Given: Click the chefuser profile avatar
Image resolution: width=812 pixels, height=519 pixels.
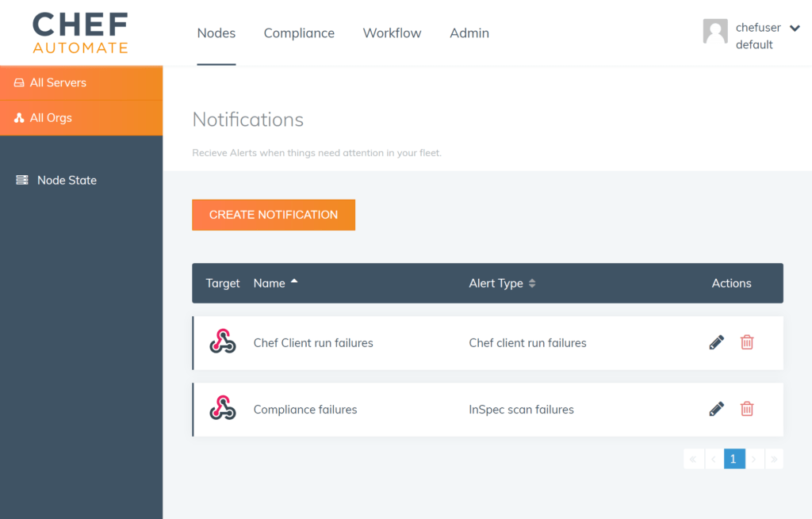Looking at the screenshot, I should 714,32.
